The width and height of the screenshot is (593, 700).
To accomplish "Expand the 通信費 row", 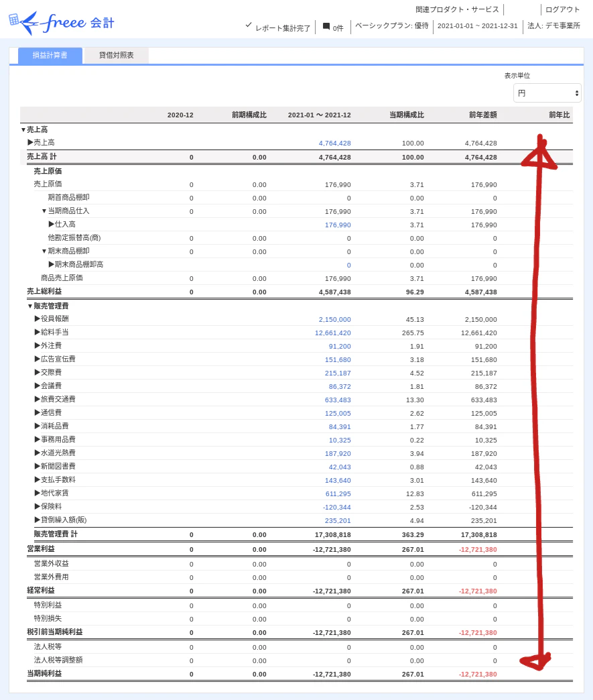I will (38, 412).
